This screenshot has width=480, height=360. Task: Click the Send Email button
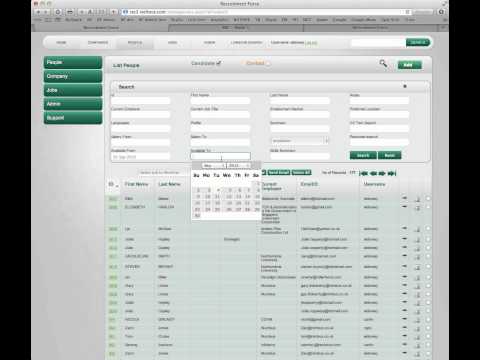[279, 172]
